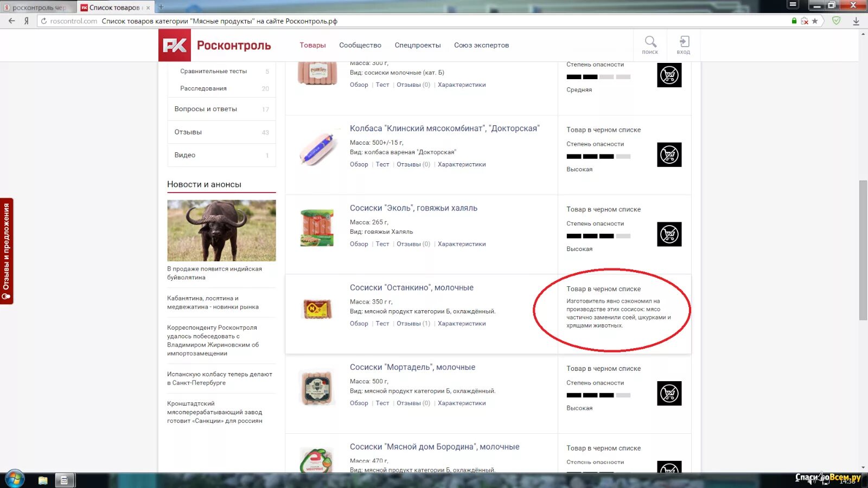This screenshot has width=868, height=488.
Task: Click the green lock security icon
Action: [x=794, y=21]
